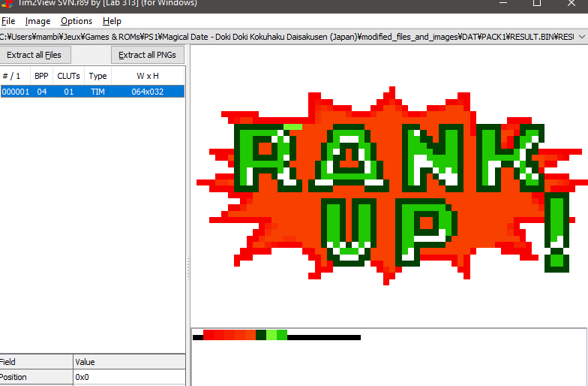Open the Options menu
Screen dimensions: 588x386
click(76, 21)
